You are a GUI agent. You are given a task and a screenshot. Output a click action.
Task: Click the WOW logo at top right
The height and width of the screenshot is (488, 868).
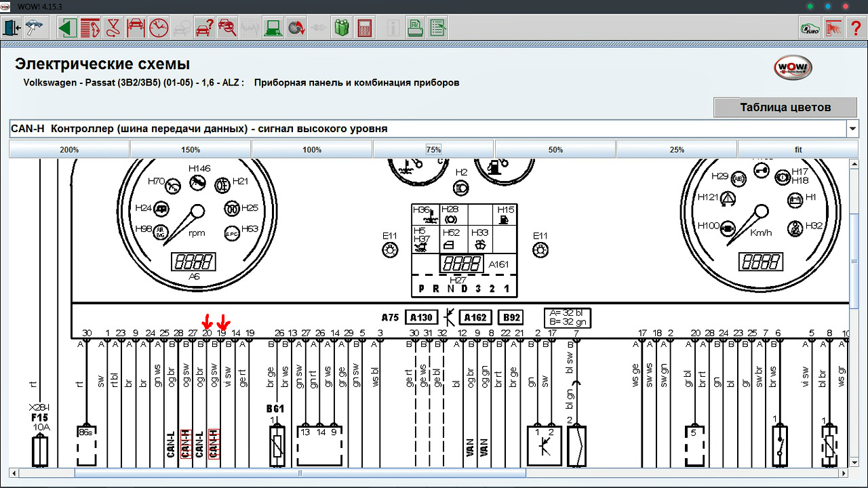coord(793,68)
